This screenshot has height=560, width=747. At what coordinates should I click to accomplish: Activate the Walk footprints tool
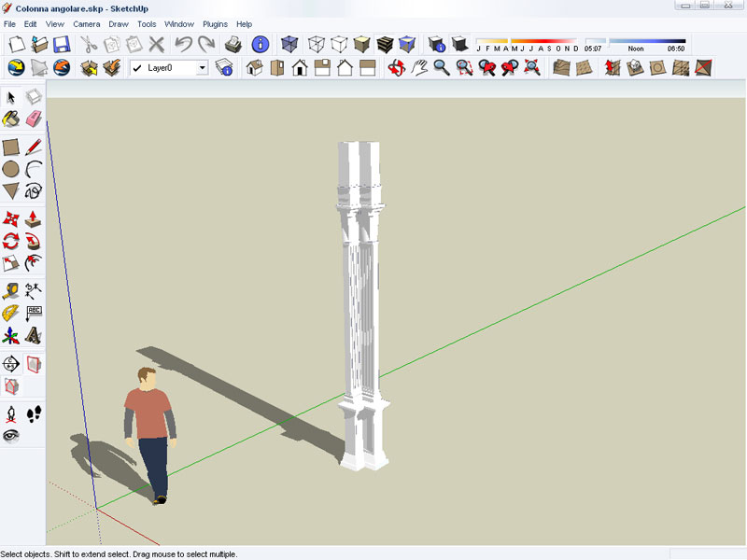[x=34, y=413]
